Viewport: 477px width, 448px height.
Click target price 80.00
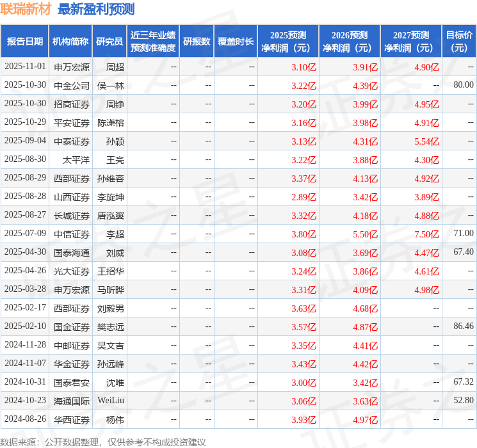(464, 85)
